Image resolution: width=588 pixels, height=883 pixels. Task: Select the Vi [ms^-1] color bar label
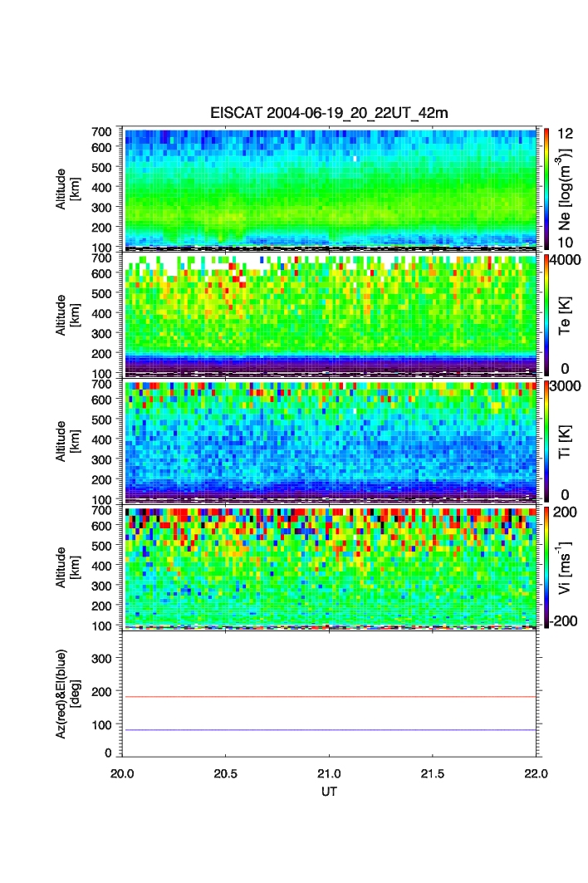click(x=567, y=567)
